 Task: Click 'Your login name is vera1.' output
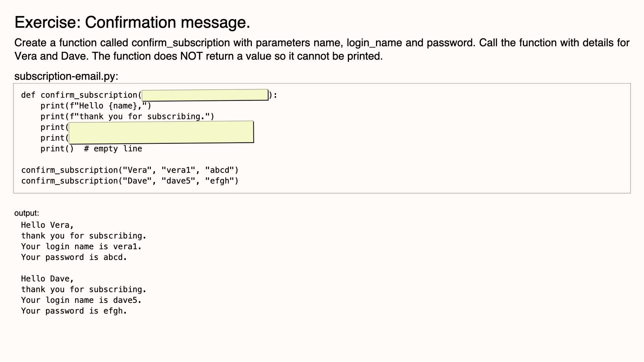click(x=82, y=247)
